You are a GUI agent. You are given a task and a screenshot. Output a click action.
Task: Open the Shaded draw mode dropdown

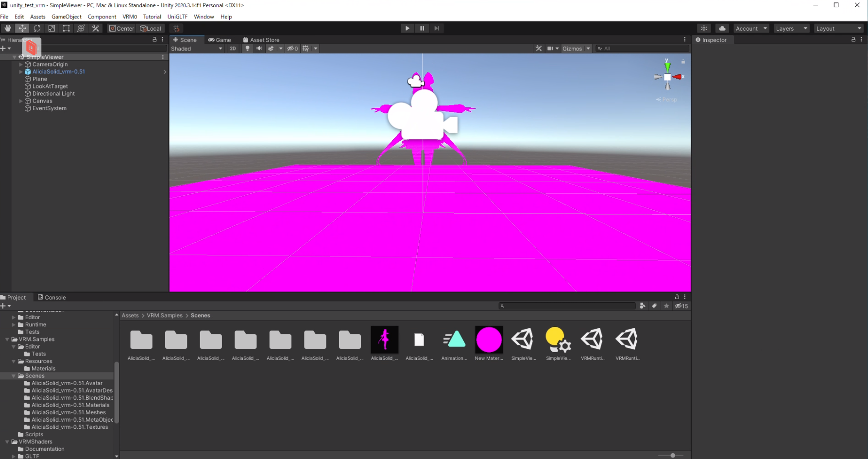click(x=196, y=48)
